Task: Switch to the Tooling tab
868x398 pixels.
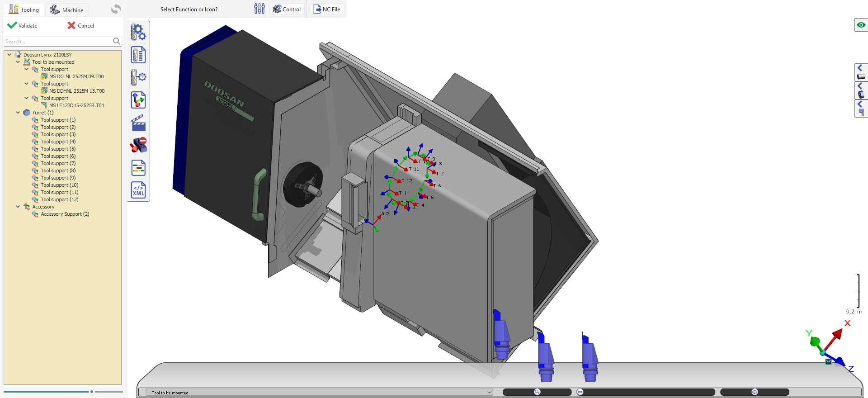Action: [x=24, y=9]
